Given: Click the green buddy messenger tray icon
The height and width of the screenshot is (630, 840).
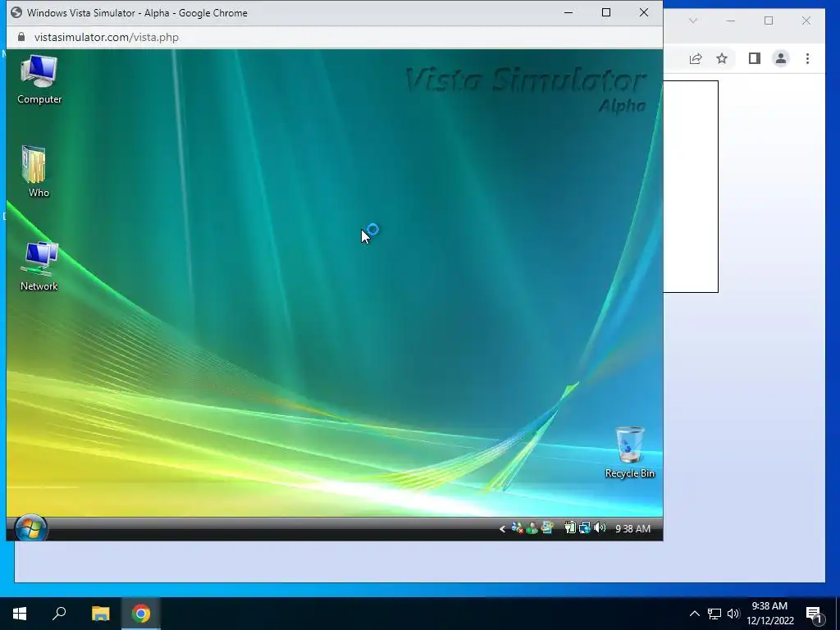Looking at the screenshot, I should point(532,528).
